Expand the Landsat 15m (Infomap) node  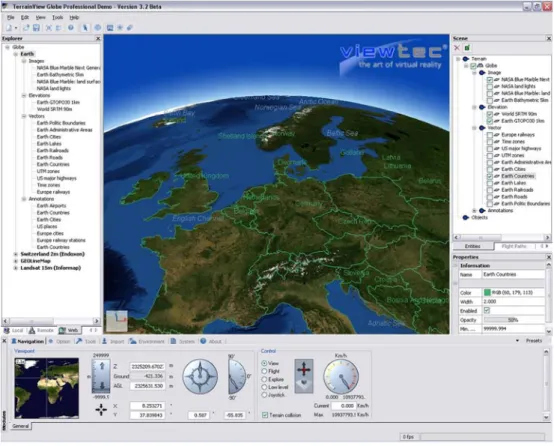point(16,268)
